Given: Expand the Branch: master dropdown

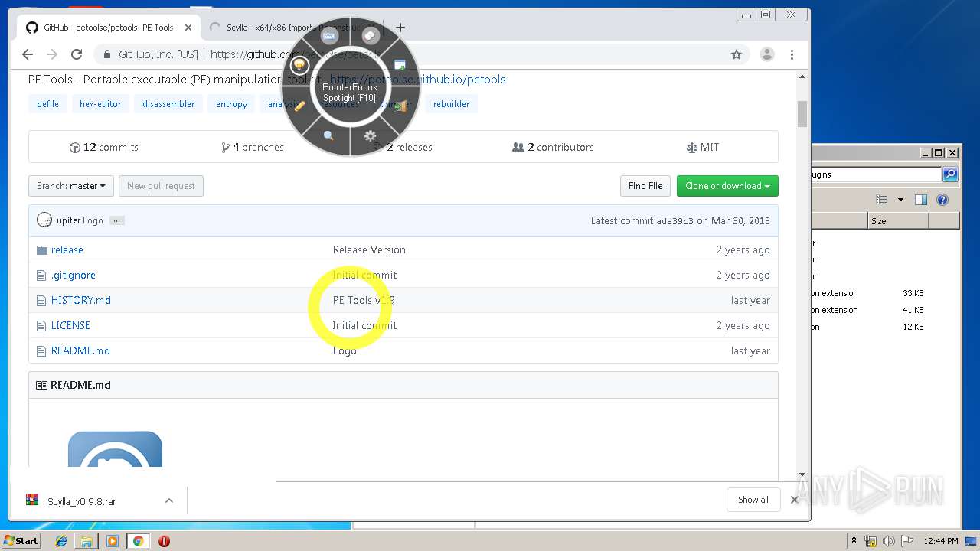Looking at the screenshot, I should point(71,186).
